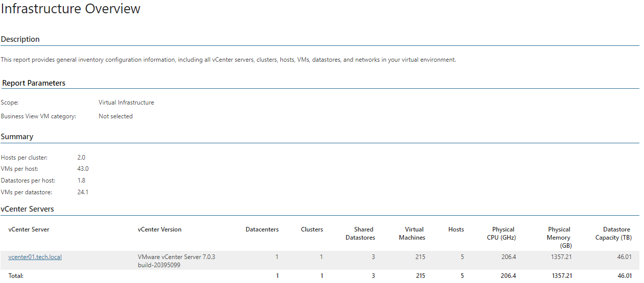The image size is (644, 283).
Task: Click the Datacenters column header
Action: pyautogui.click(x=262, y=229)
